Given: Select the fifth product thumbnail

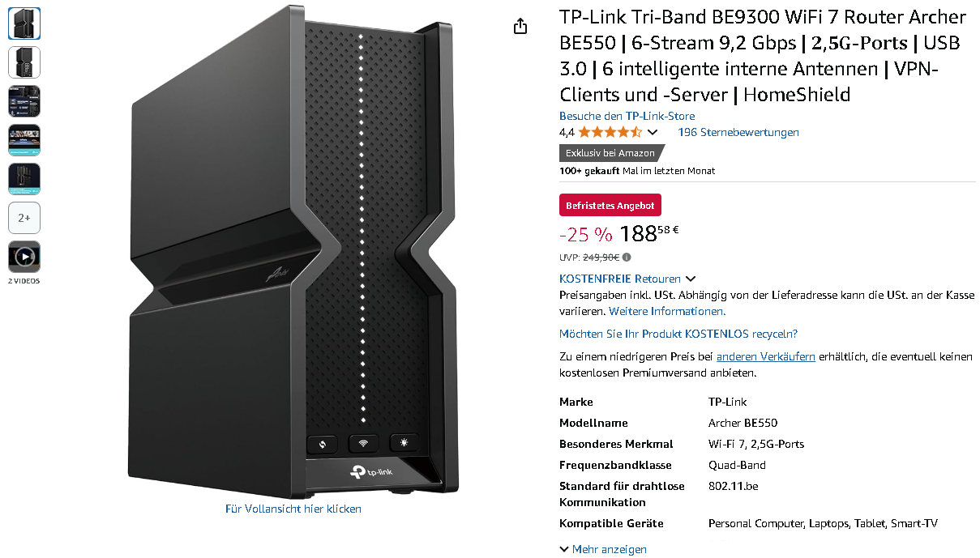Looking at the screenshot, I should click(x=24, y=179).
